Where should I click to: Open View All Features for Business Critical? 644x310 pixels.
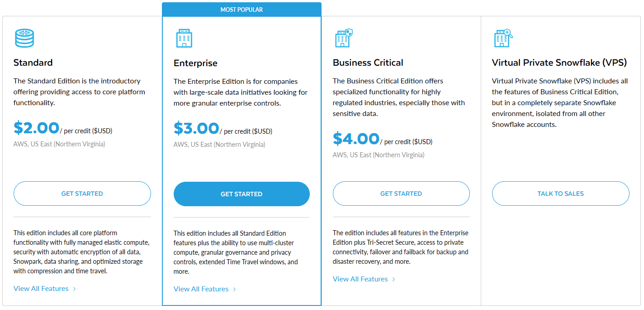point(360,279)
